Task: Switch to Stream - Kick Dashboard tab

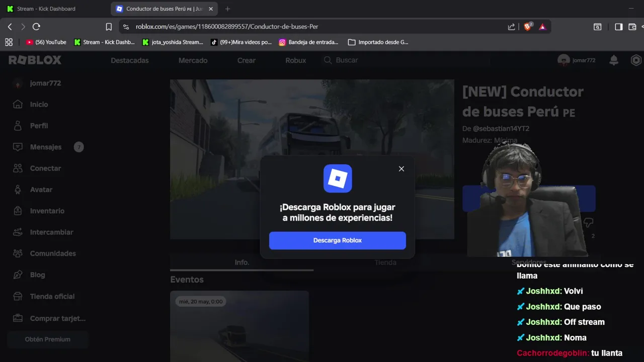Action: (46, 9)
